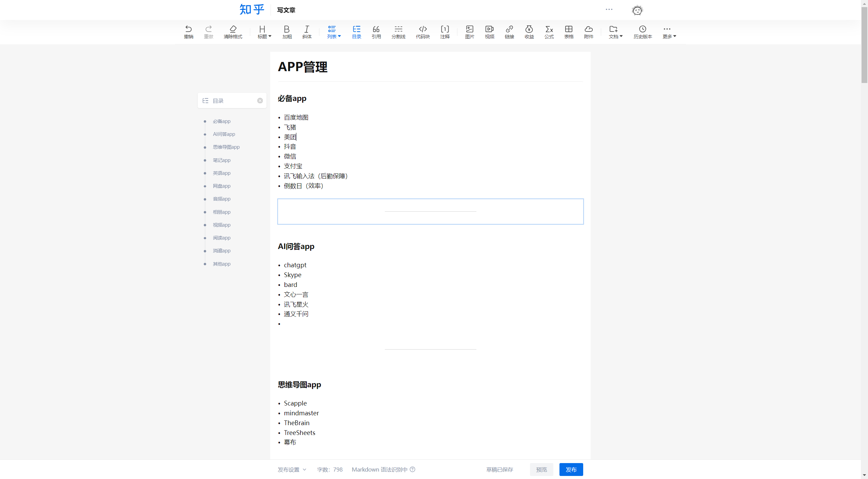Click the page vertical scrollbar thumb

[864, 45]
